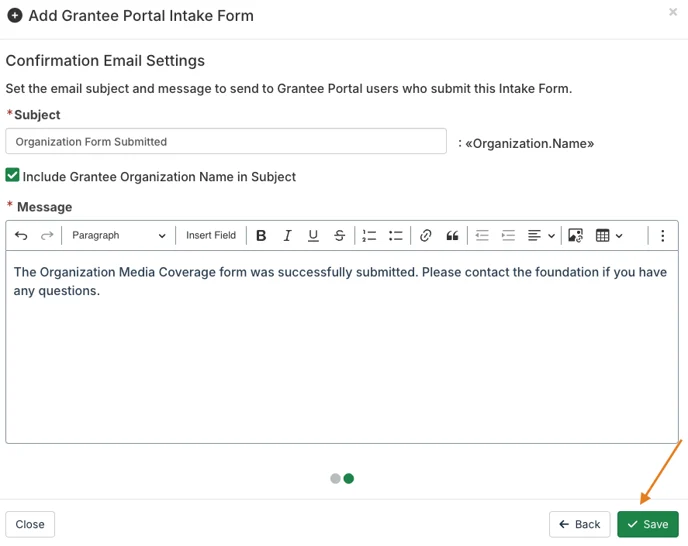Add a block quote
The width and height of the screenshot is (688, 546).
(x=452, y=236)
